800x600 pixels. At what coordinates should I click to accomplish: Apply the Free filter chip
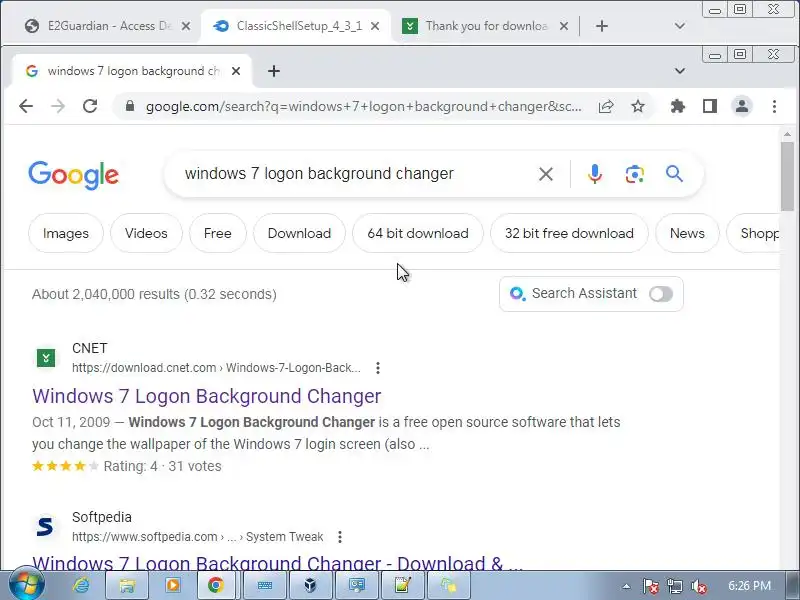click(x=218, y=233)
